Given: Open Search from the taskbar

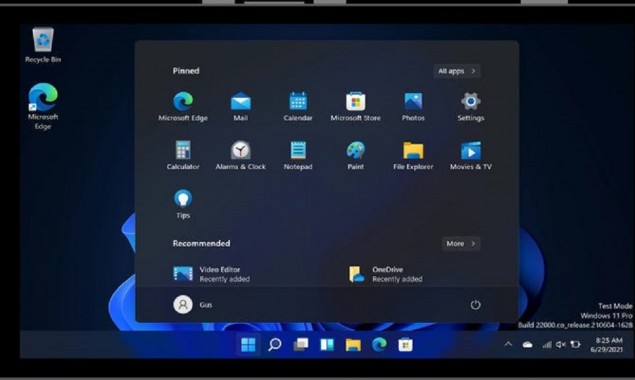Looking at the screenshot, I should pos(275,345).
